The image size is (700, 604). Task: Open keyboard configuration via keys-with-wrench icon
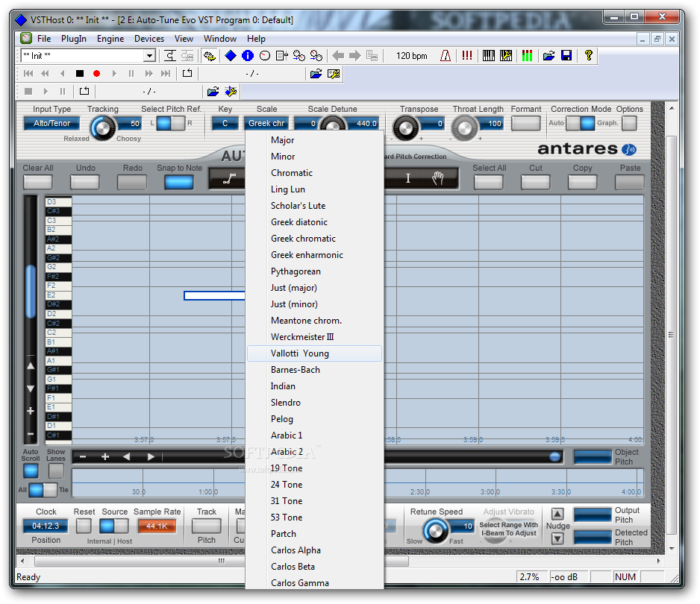coord(506,56)
